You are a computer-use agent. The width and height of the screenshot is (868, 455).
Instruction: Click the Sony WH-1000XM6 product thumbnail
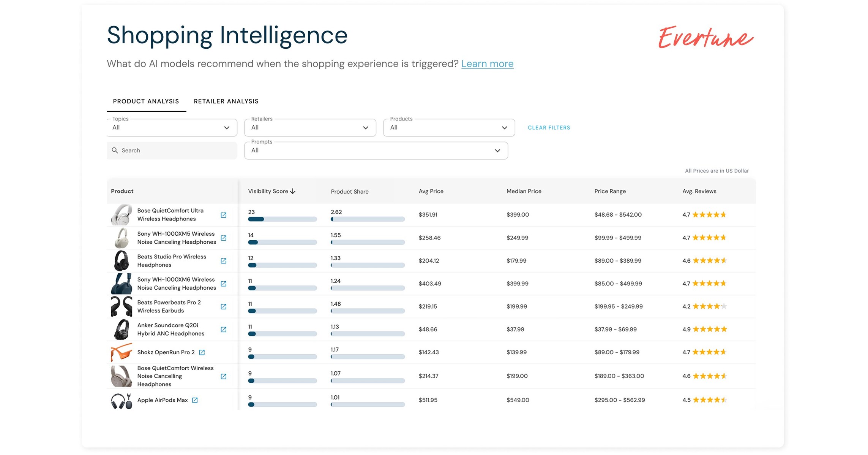point(121,284)
